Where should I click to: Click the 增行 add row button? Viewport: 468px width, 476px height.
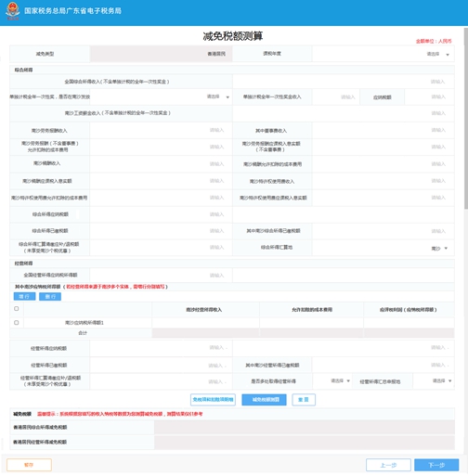[24, 297]
